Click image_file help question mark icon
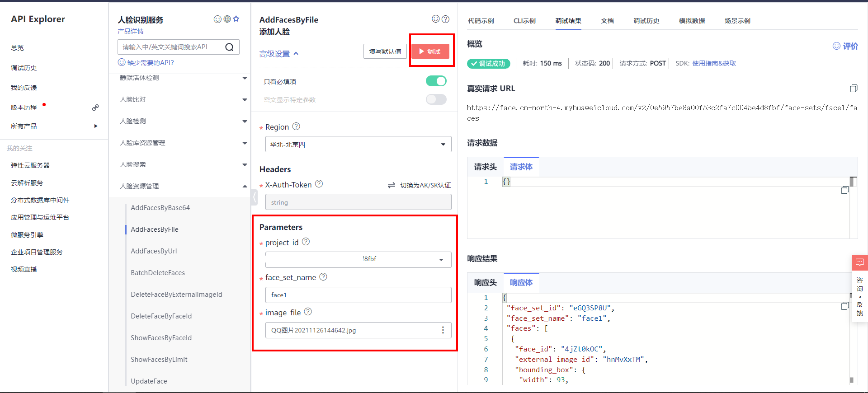This screenshot has width=868, height=393. coord(308,312)
